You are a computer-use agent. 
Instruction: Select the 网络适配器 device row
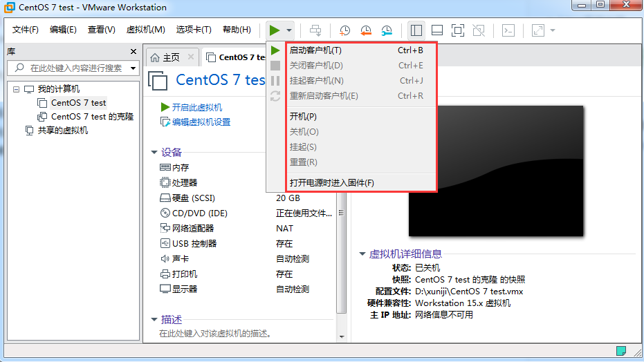click(246, 229)
